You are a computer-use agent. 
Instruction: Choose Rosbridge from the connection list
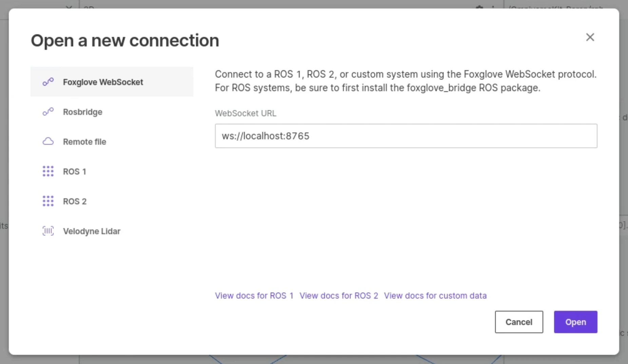click(x=82, y=112)
